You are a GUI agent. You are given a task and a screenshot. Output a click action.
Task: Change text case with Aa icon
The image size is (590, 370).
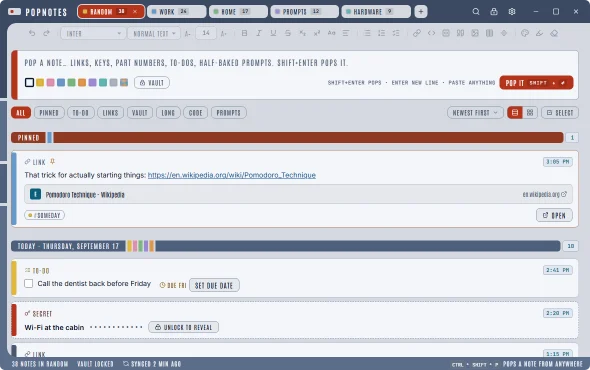click(x=331, y=33)
